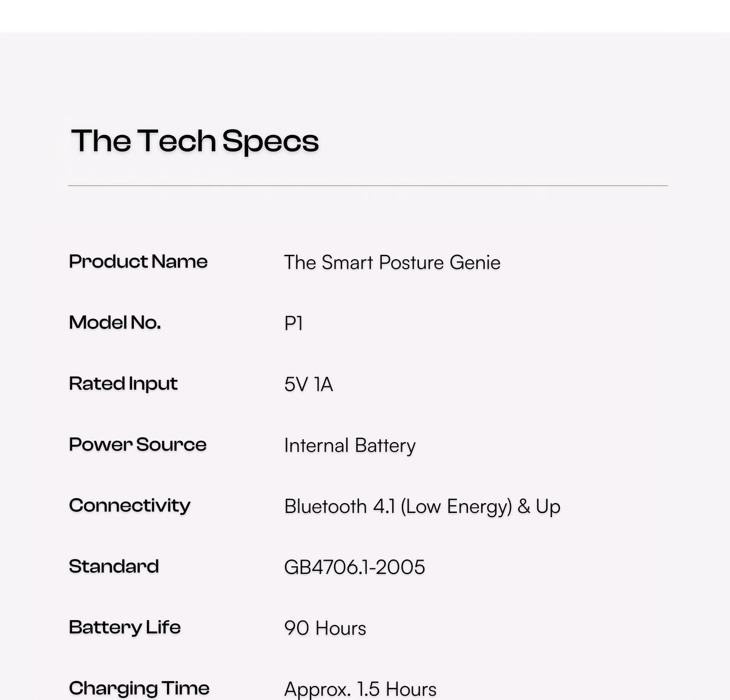730x700 pixels.
Task: Select the 'Rated Input' label
Action: point(123,383)
